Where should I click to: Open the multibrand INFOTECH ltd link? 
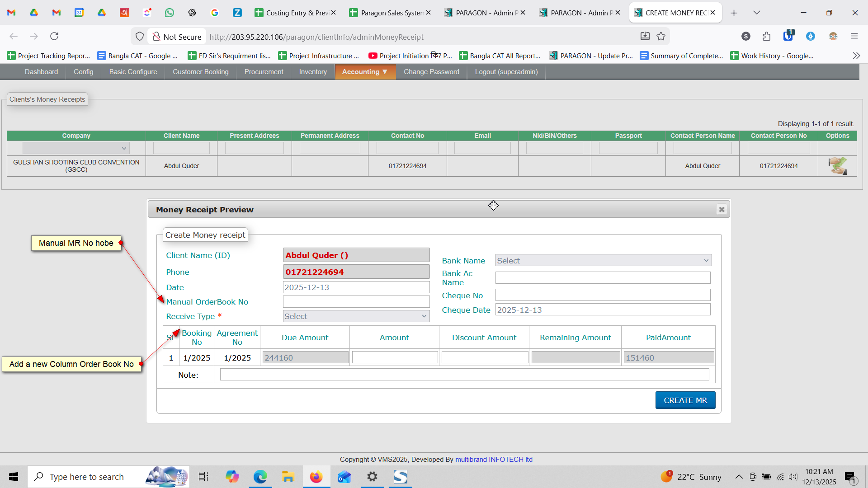click(494, 459)
